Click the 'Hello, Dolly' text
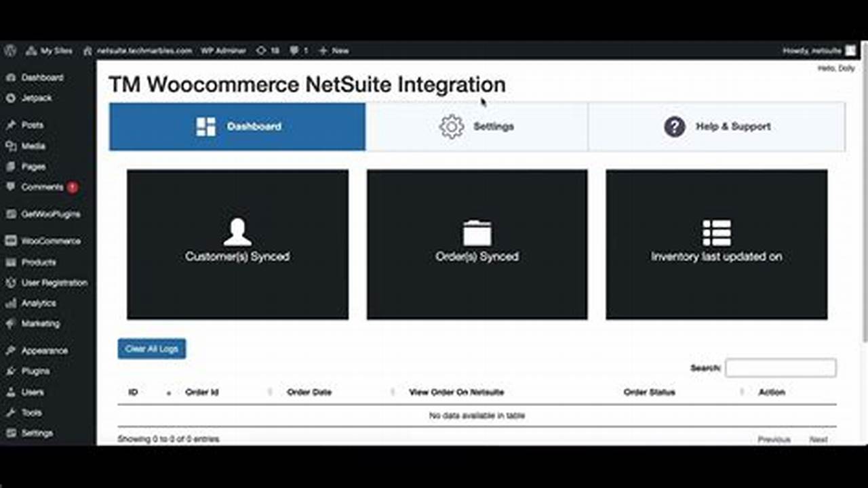Screen dimensions: 868x488 [836, 68]
